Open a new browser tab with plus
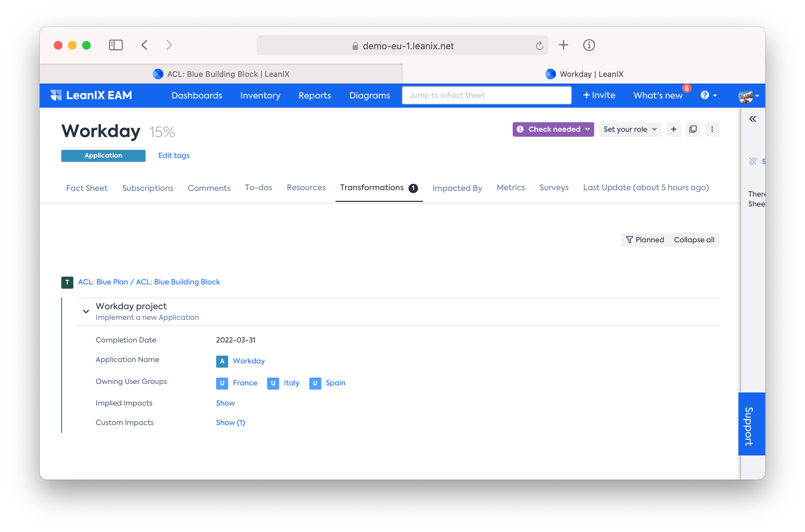The height and width of the screenshot is (532, 805). click(563, 45)
